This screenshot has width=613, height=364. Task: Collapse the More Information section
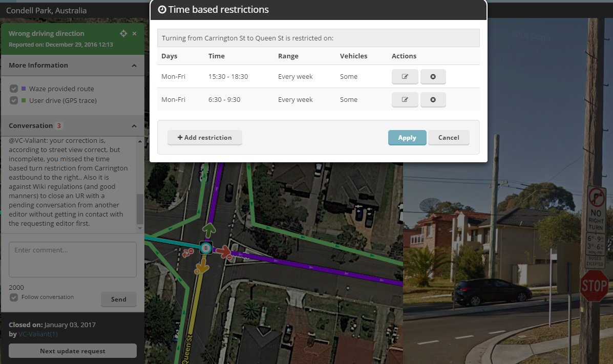134,66
